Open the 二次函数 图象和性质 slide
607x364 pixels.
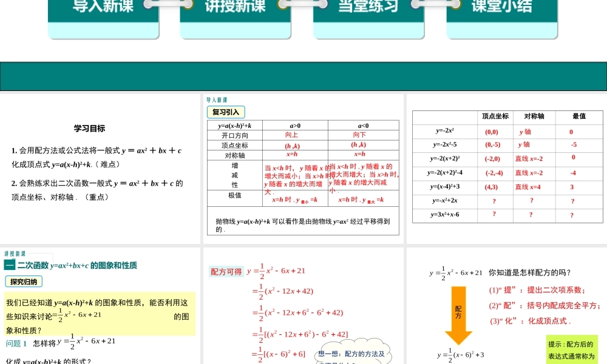[100, 306]
